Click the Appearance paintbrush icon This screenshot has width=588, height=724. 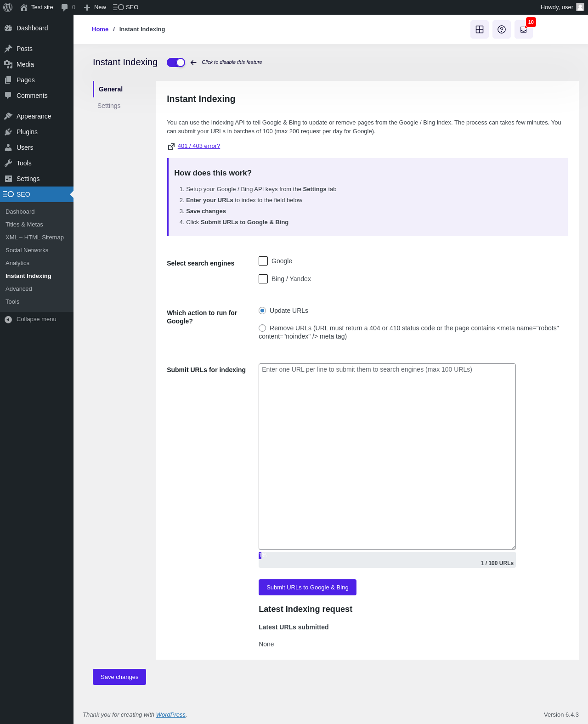click(x=8, y=116)
